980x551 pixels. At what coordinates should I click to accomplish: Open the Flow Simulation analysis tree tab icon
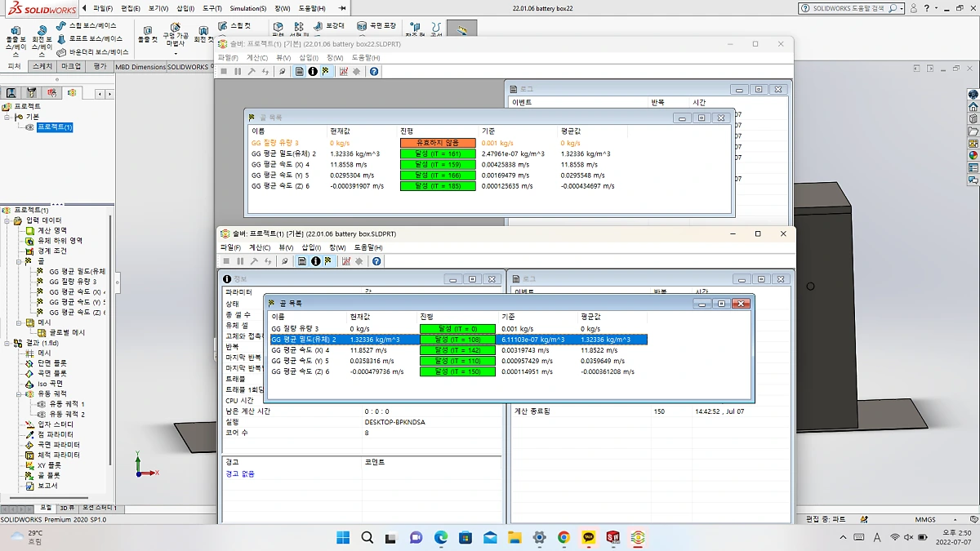(x=72, y=93)
